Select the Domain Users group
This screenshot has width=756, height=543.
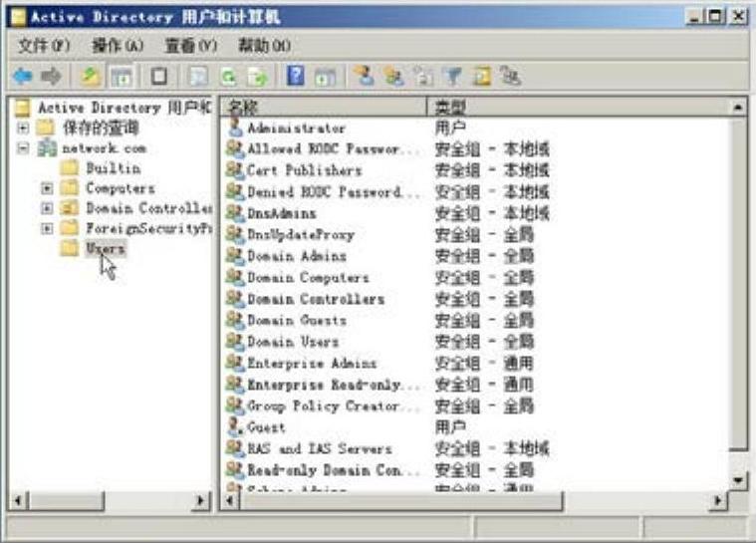pyautogui.click(x=293, y=342)
